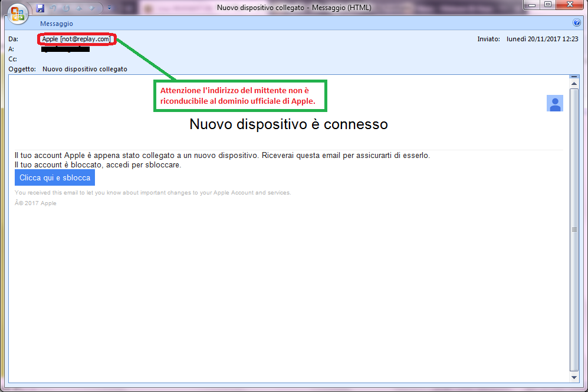
Task: Maximize the message window
Action: click(x=548, y=5)
